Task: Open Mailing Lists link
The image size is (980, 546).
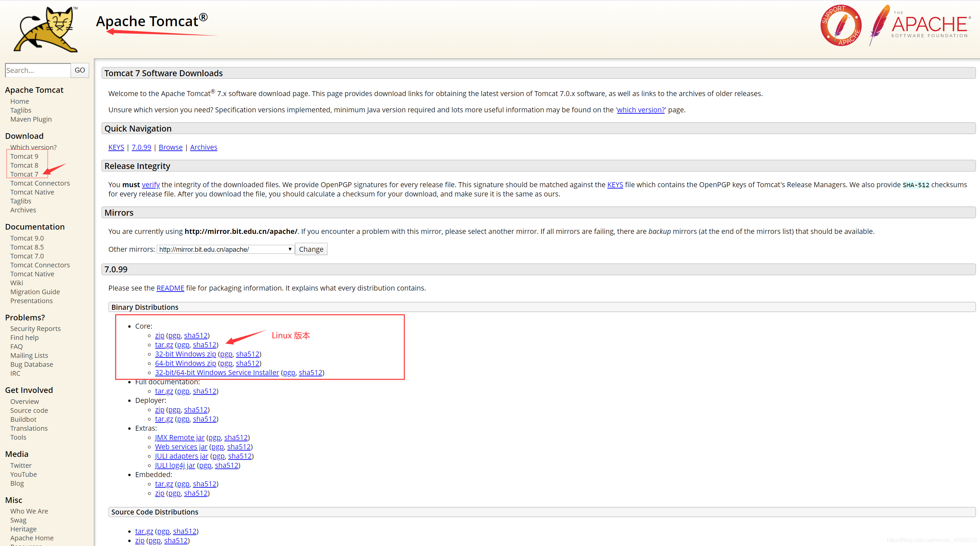Action: coord(29,355)
